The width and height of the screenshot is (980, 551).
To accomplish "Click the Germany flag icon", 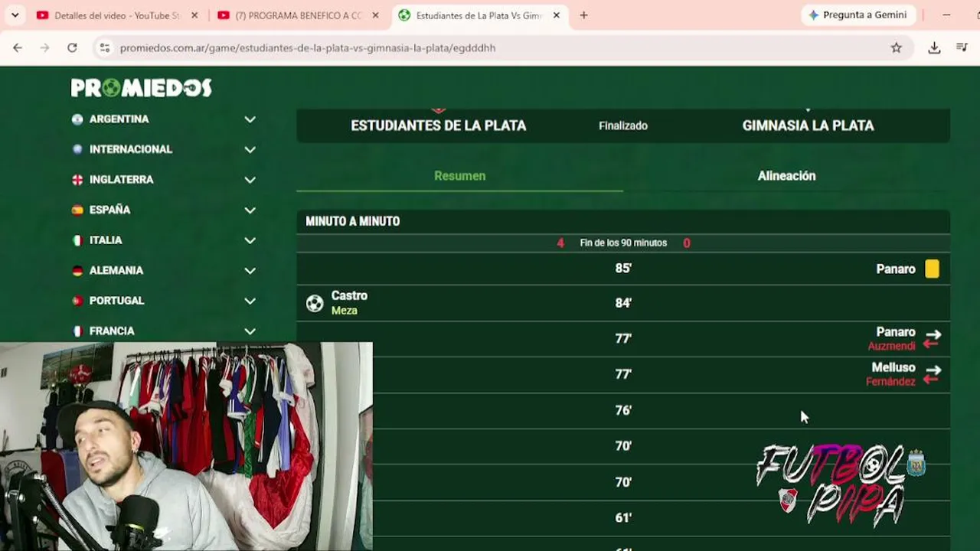I will [x=77, y=270].
